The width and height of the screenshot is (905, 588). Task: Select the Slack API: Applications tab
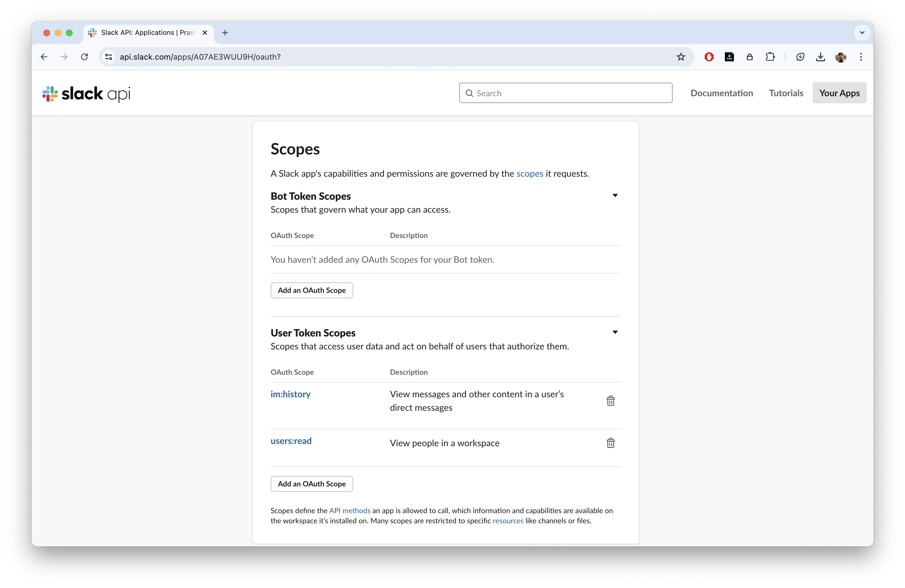pos(148,33)
